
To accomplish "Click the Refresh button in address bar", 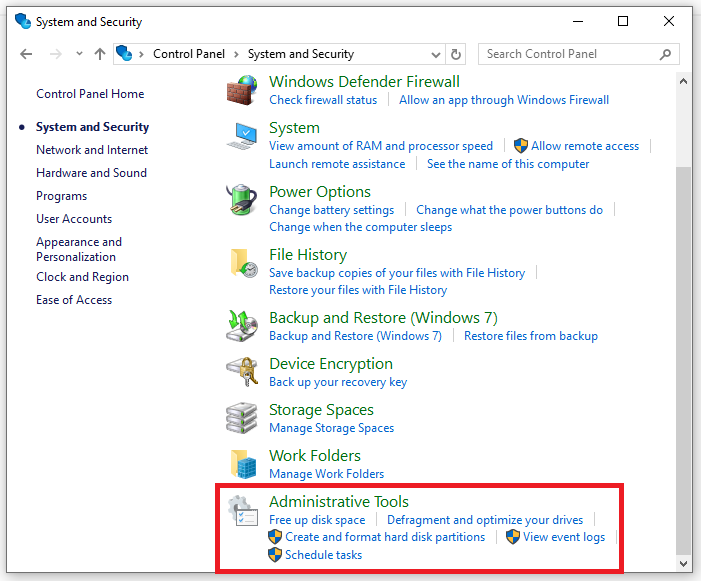I will (x=456, y=54).
